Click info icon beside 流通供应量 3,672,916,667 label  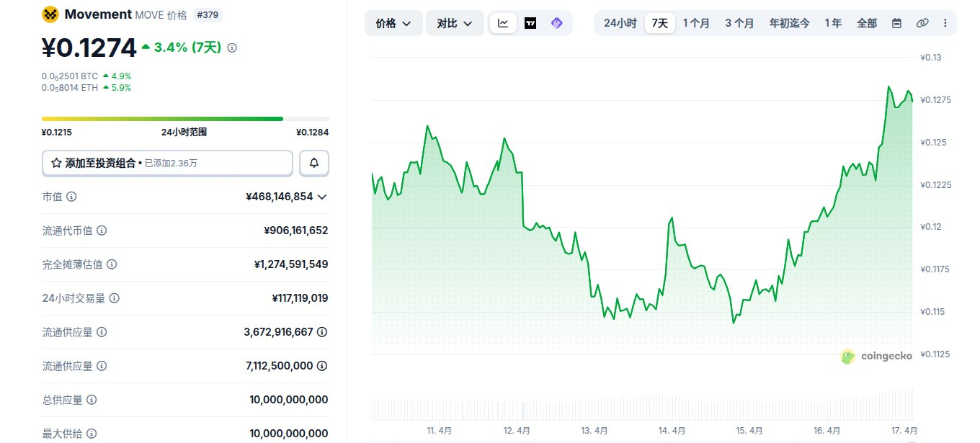pos(102,332)
